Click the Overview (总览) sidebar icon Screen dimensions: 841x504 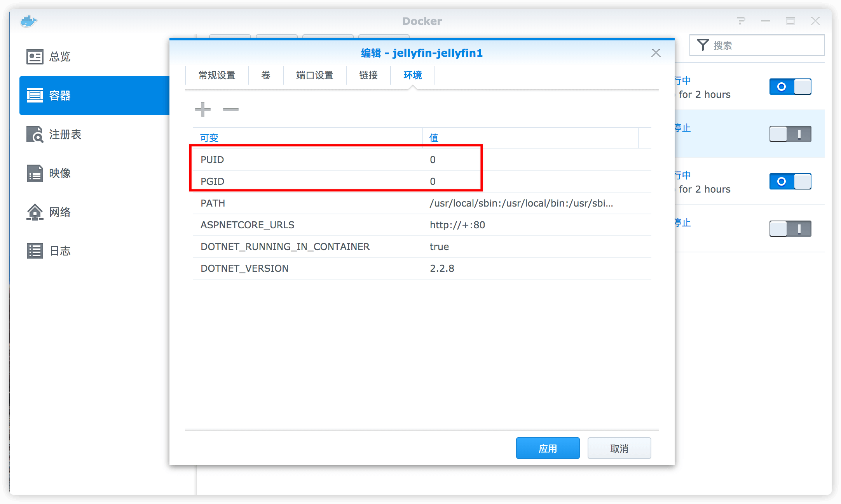click(x=35, y=57)
